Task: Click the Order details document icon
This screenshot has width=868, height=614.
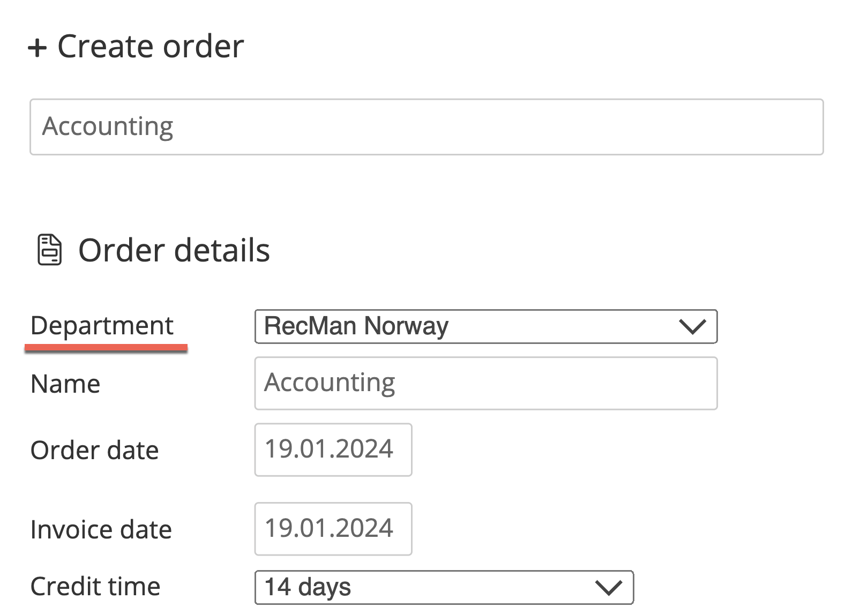Action: [49, 250]
